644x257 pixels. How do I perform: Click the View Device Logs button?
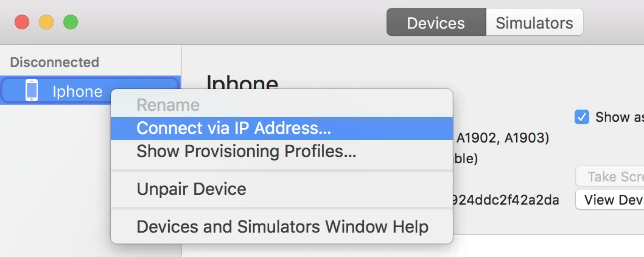point(609,200)
